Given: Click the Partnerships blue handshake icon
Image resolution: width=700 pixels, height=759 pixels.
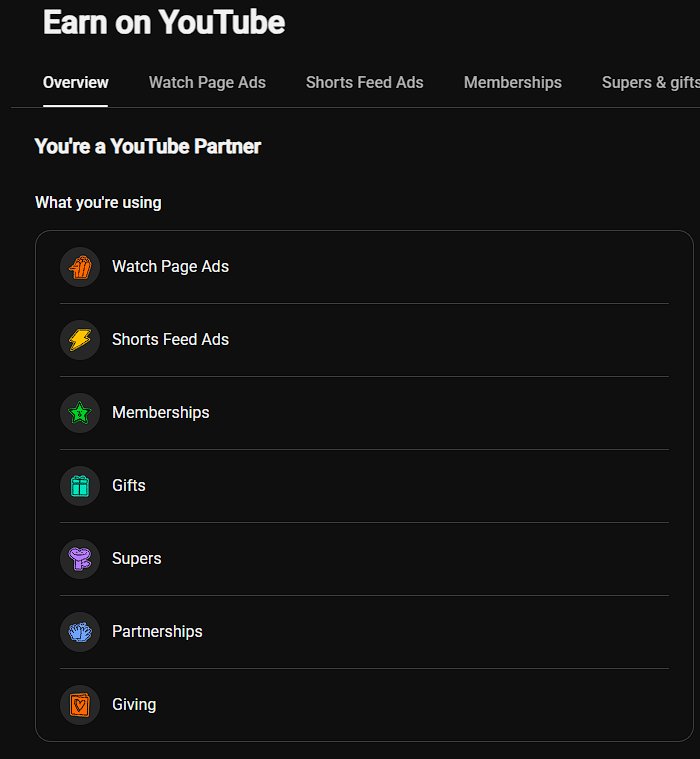Looking at the screenshot, I should point(80,632).
